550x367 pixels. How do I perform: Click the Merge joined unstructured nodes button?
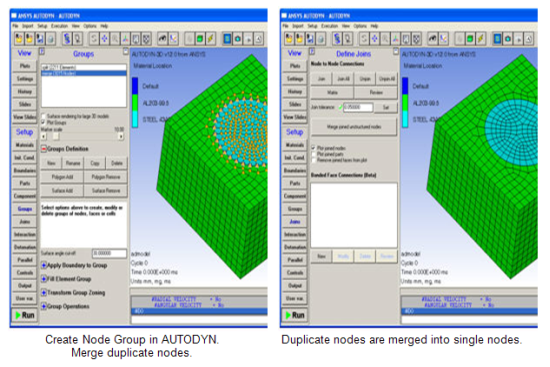354,127
